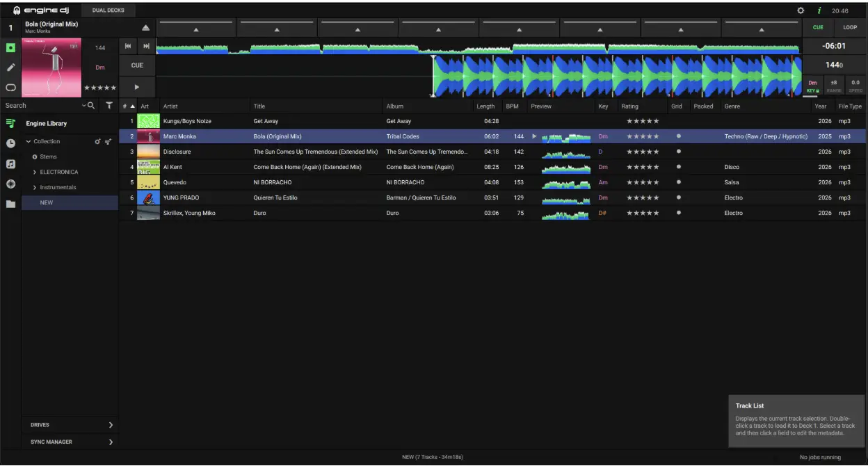This screenshot has width=868, height=466.
Task: Click the search magnifier icon
Action: point(91,106)
